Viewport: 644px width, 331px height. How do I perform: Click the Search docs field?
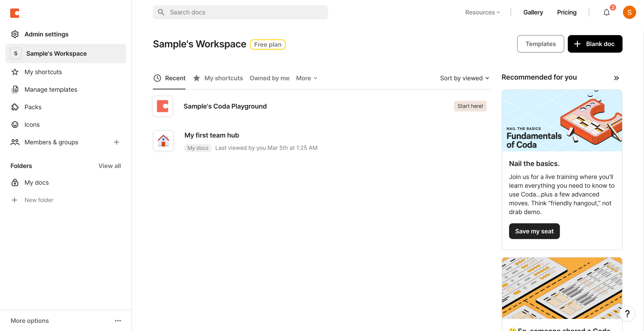(240, 12)
